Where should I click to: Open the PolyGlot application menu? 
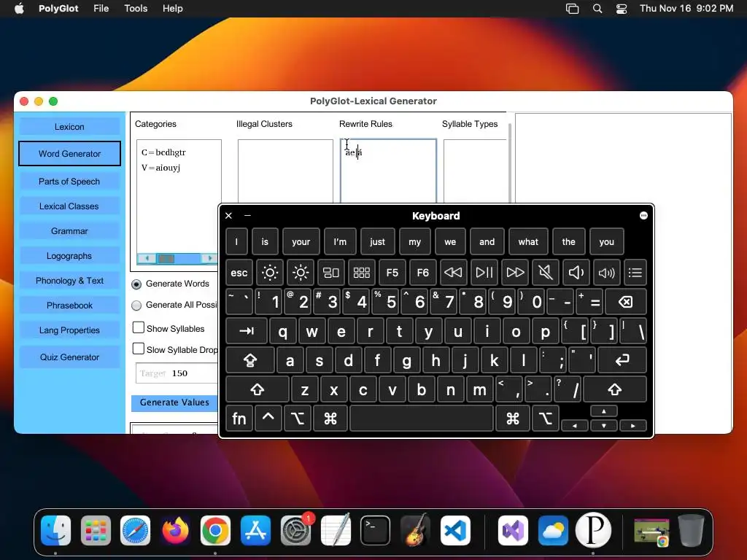coord(58,9)
